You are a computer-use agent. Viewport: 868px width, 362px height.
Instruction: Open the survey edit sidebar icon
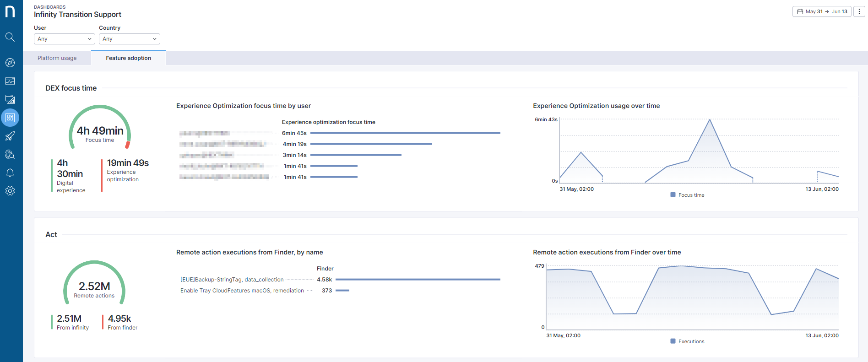[10, 99]
